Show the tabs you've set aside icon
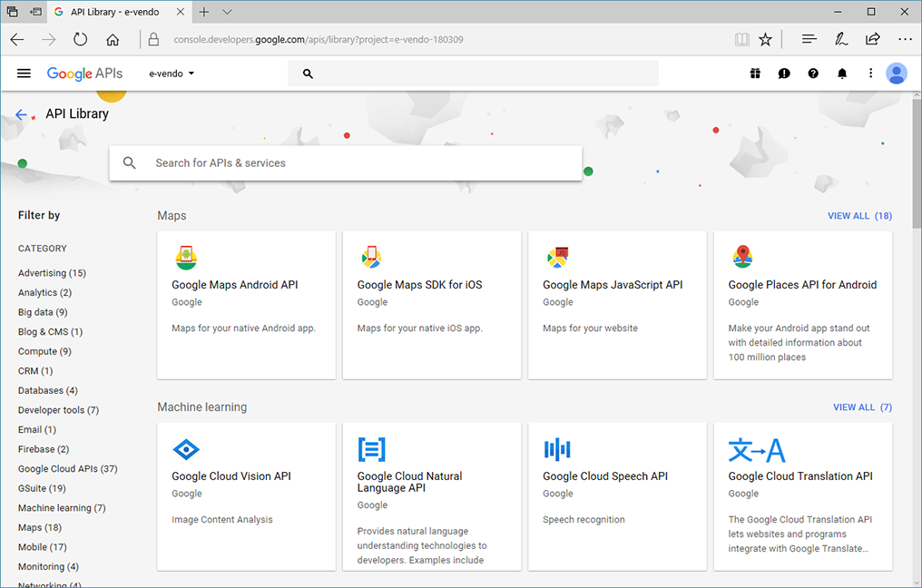The width and height of the screenshot is (922, 588). [13, 12]
